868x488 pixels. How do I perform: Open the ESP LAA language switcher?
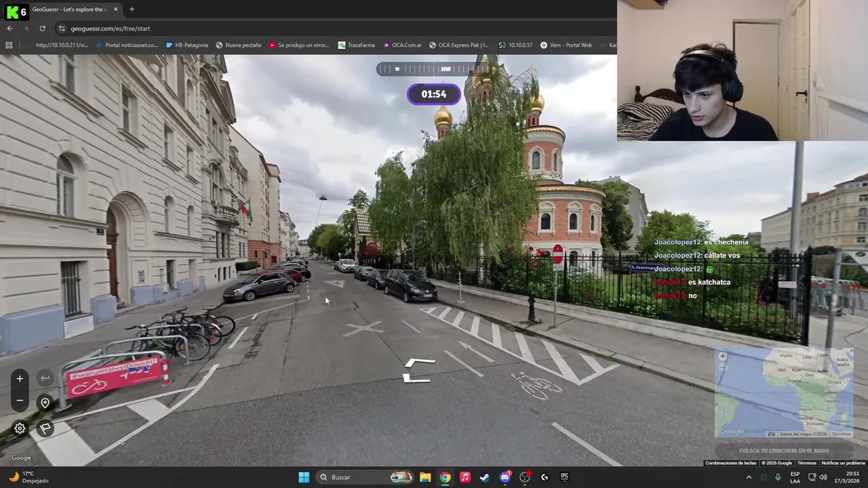coord(795,477)
